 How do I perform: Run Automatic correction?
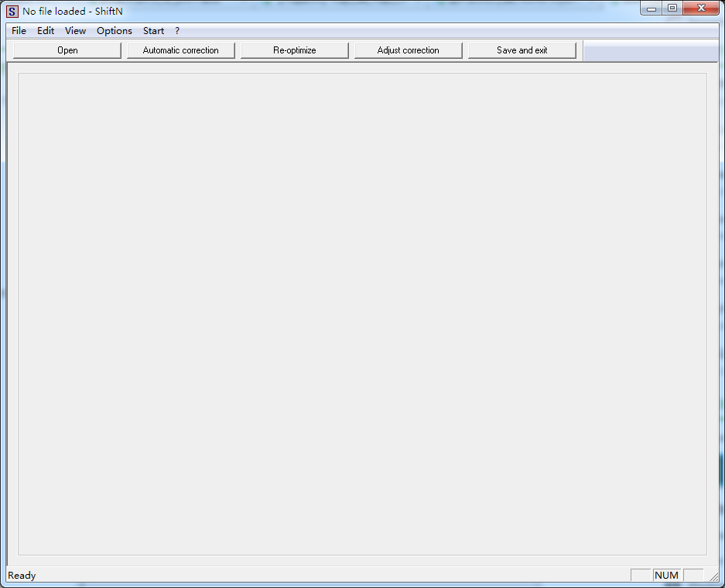(181, 50)
